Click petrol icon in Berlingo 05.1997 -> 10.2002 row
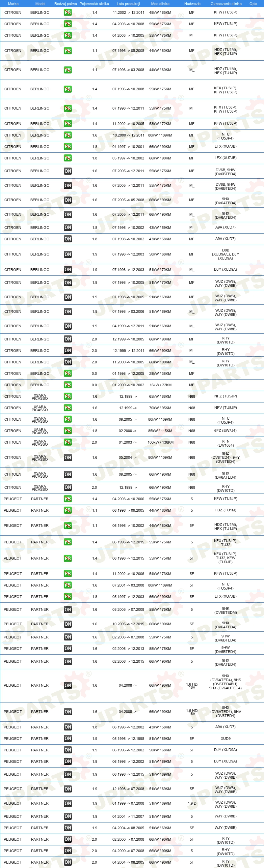264x868 pixels. pyautogui.click(x=68, y=158)
